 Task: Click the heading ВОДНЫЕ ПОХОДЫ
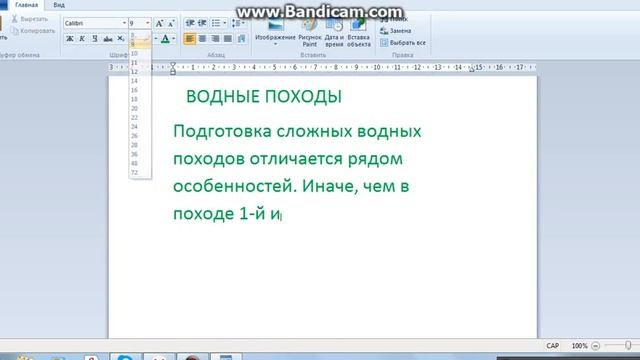coord(264,97)
